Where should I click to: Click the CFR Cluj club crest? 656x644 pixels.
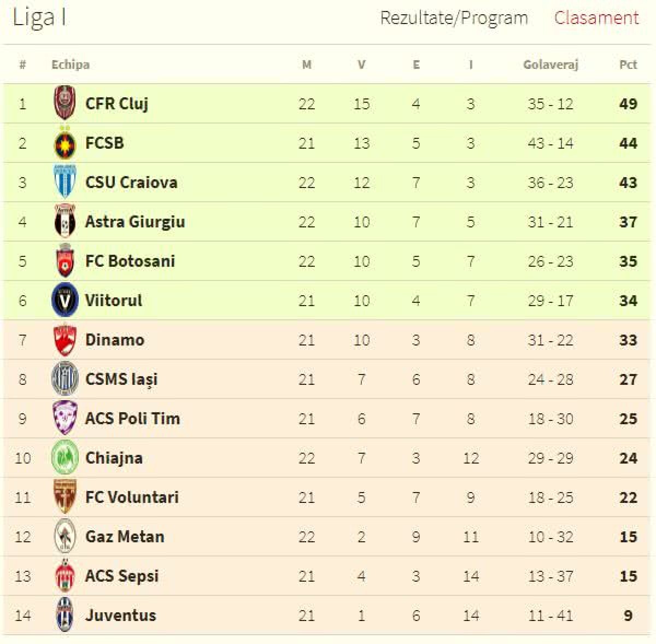[66, 104]
